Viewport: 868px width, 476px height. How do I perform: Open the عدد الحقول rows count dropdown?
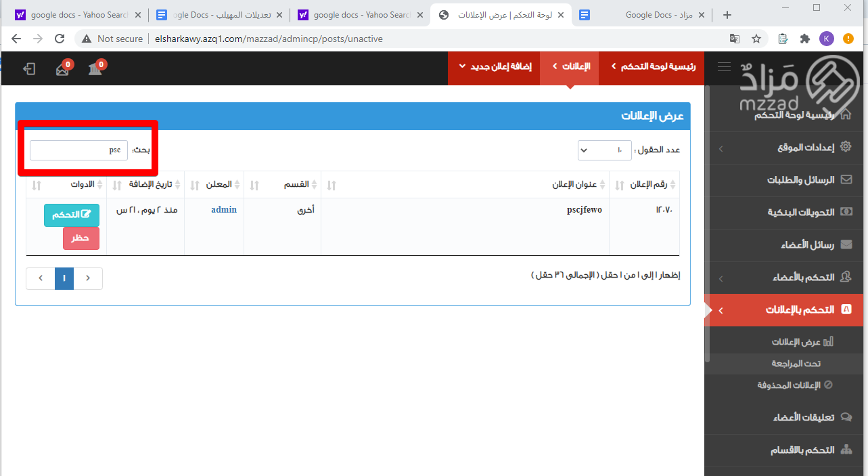tap(604, 150)
